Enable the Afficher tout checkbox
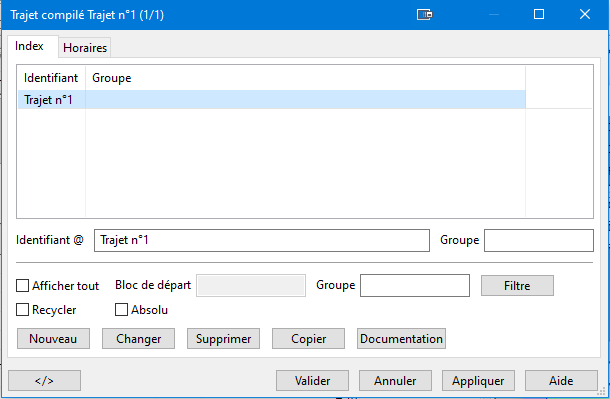This screenshot has height=399, width=610. coord(23,285)
